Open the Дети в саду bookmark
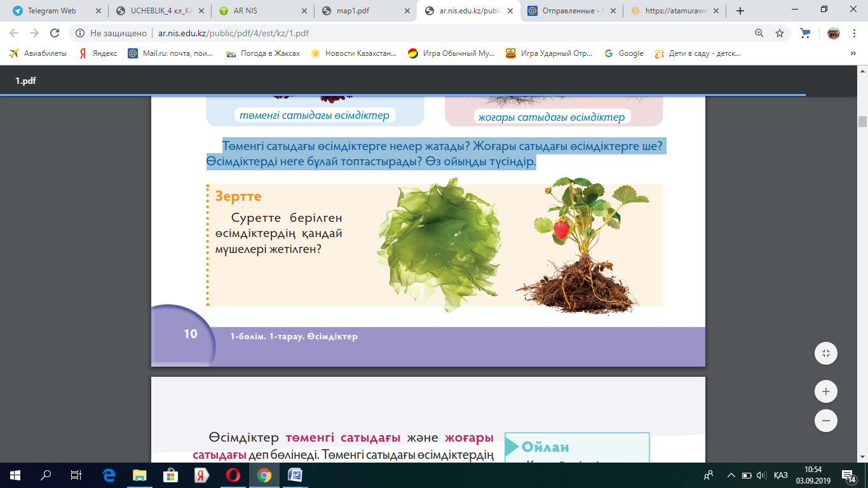The height and width of the screenshot is (488, 868). [698, 54]
